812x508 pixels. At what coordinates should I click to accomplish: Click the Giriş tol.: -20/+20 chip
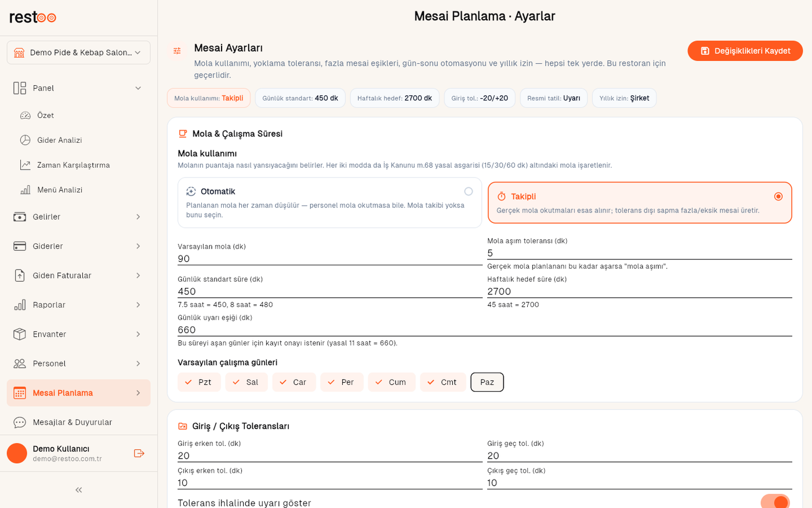click(480, 98)
